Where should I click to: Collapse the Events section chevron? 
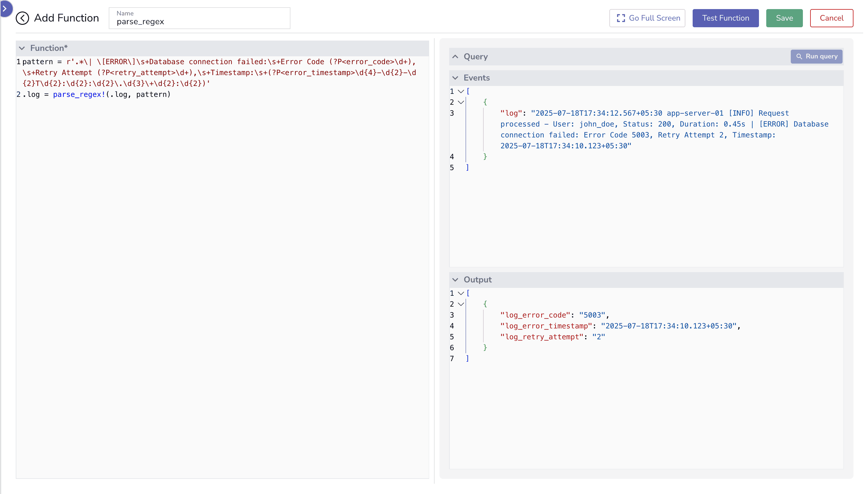[456, 78]
